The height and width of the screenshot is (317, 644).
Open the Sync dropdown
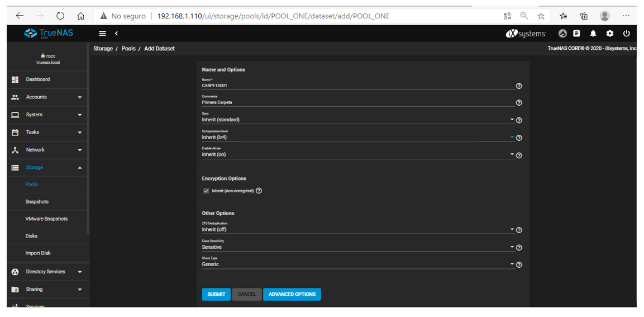pos(358,120)
